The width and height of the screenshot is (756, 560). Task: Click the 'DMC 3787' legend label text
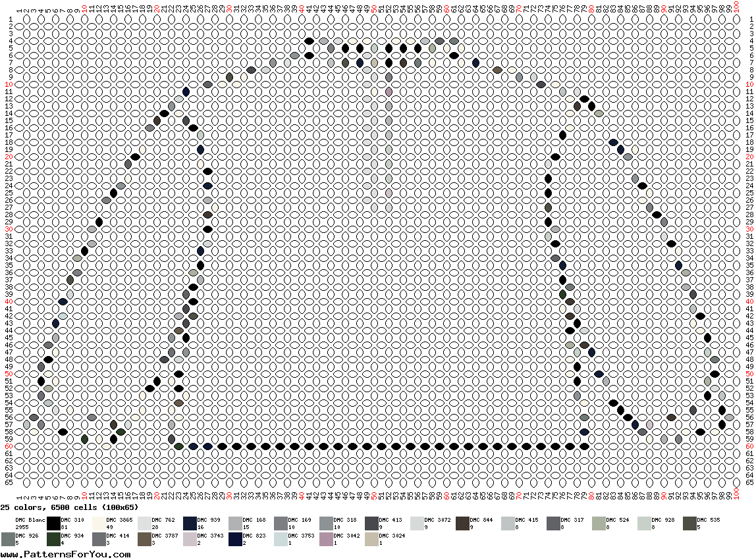pyautogui.click(x=165, y=536)
